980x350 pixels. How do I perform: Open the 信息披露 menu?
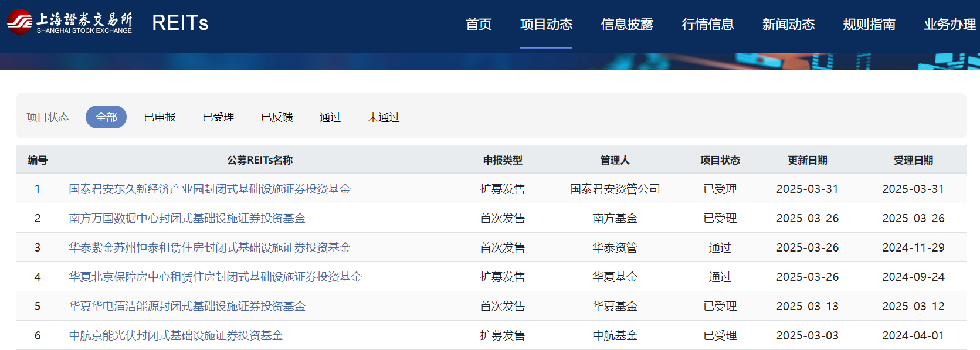pyautogui.click(x=627, y=24)
